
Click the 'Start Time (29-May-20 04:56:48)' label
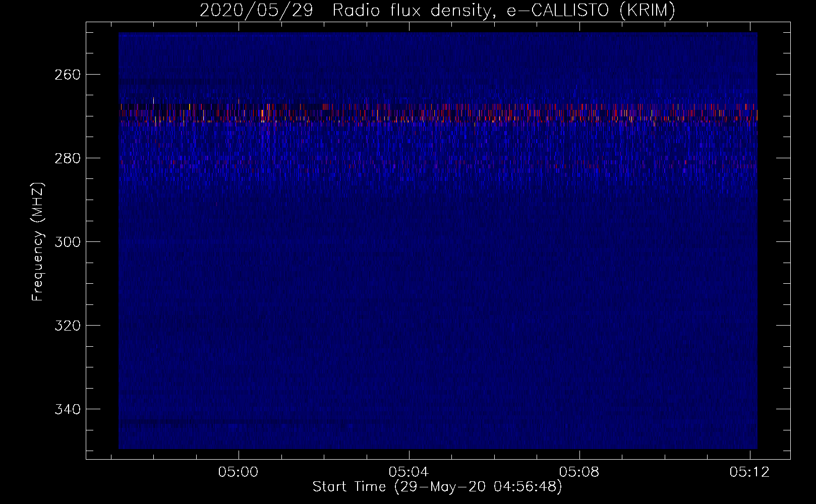coord(437,487)
